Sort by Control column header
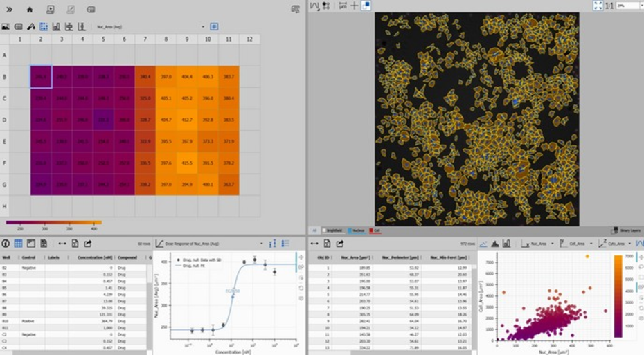The width and height of the screenshot is (644, 355). click(x=29, y=257)
